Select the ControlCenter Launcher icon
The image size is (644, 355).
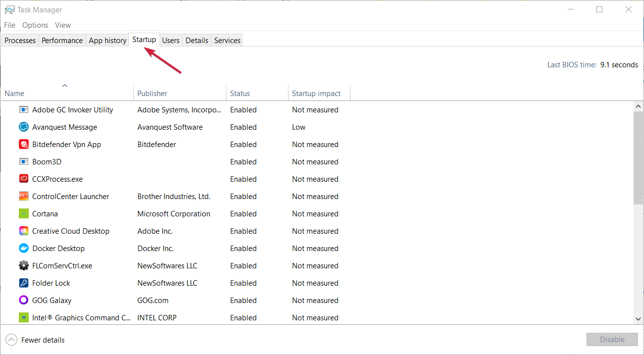(24, 196)
